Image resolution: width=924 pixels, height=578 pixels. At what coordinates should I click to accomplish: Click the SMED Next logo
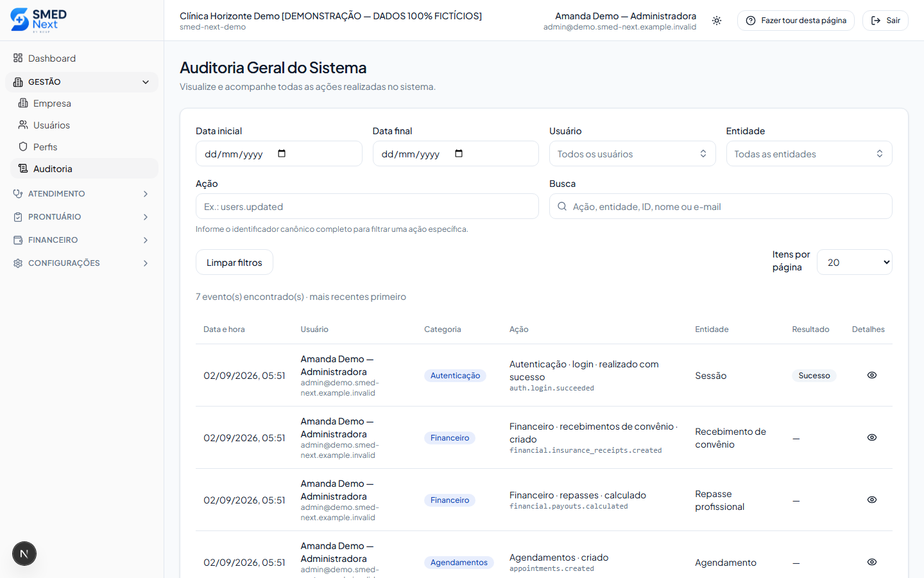point(38,20)
